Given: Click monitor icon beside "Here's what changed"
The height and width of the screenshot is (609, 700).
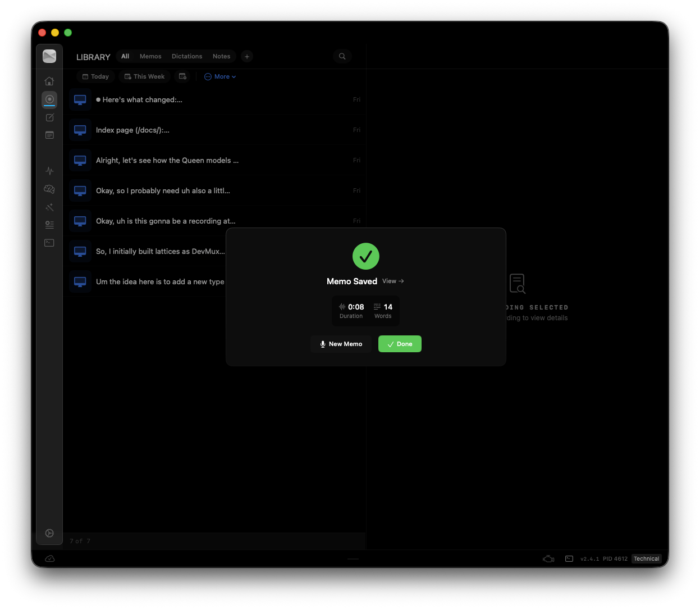Looking at the screenshot, I should pos(80,99).
